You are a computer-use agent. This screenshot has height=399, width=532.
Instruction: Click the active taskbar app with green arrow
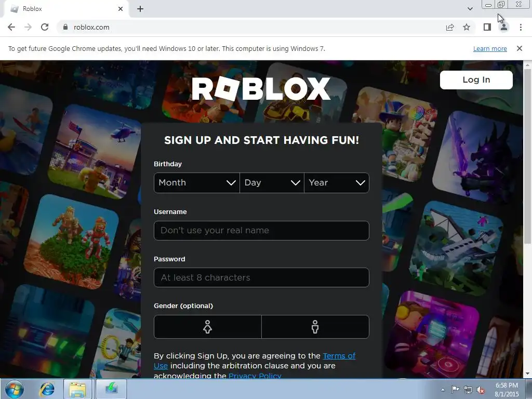[x=111, y=389]
